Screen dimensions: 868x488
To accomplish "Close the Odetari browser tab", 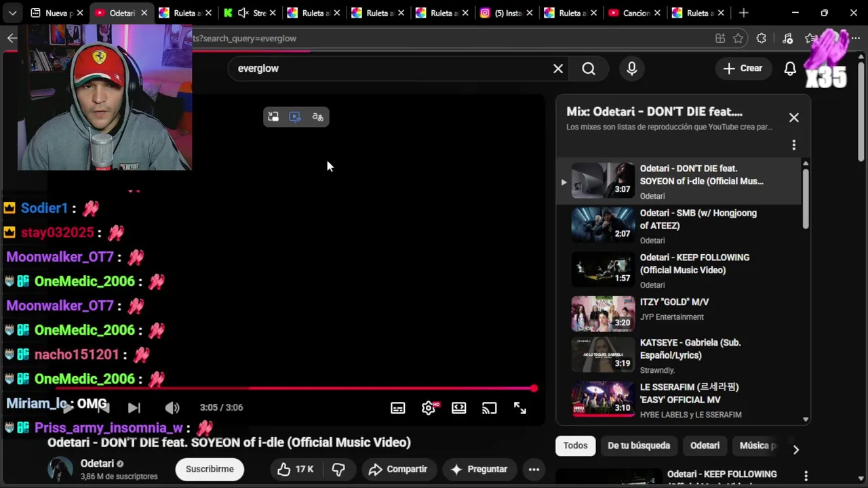I will [144, 13].
